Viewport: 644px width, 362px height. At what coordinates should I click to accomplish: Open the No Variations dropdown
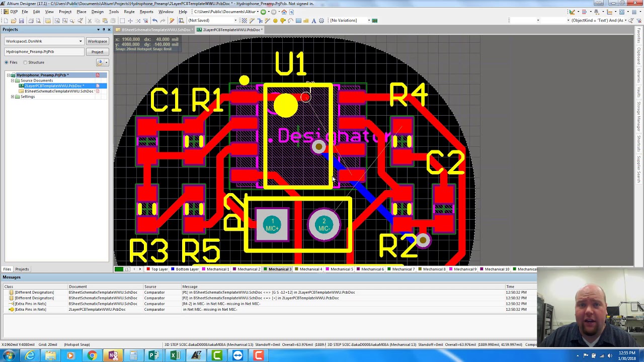pos(369,21)
